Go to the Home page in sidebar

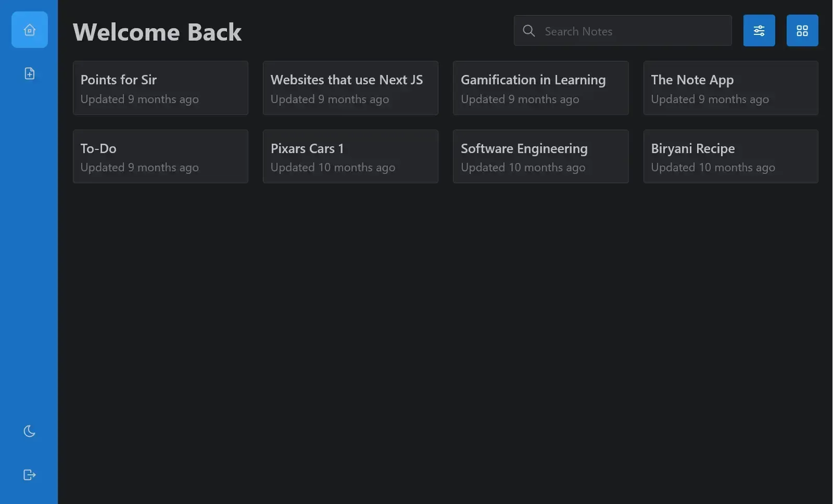pyautogui.click(x=30, y=30)
